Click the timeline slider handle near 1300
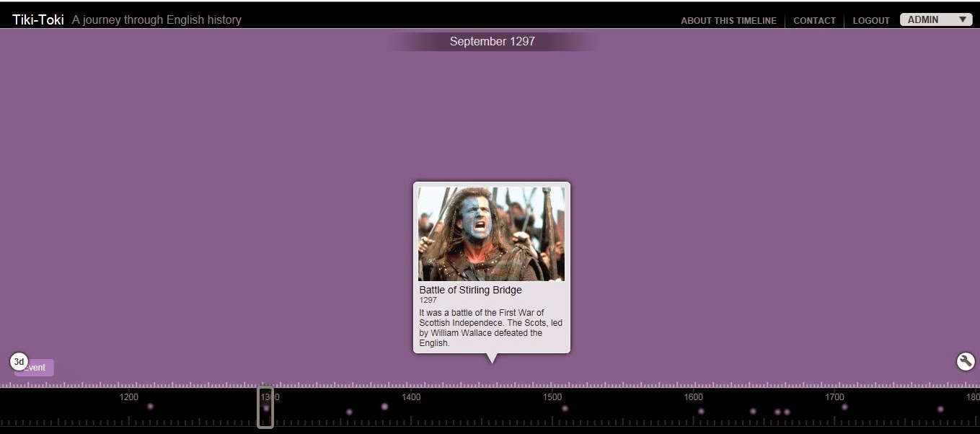Viewport: 980px width, 434px height. coord(265,407)
